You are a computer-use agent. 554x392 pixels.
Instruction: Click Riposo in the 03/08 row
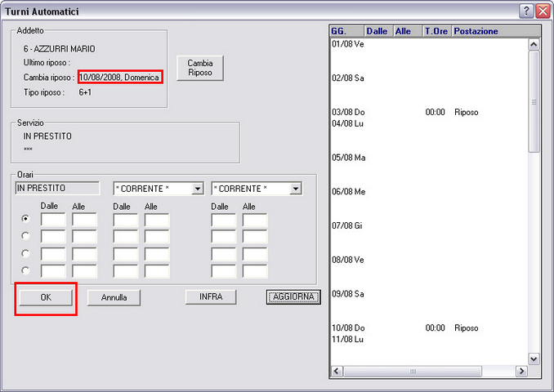(x=467, y=113)
